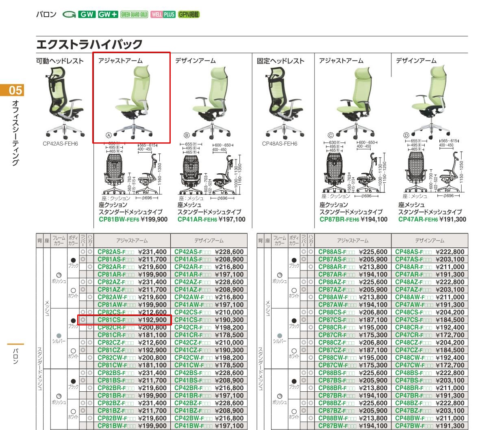Screen dimensions: 504x430
Task: Click the 固定ヘッドレスト heading
Action: pyautogui.click(x=280, y=61)
